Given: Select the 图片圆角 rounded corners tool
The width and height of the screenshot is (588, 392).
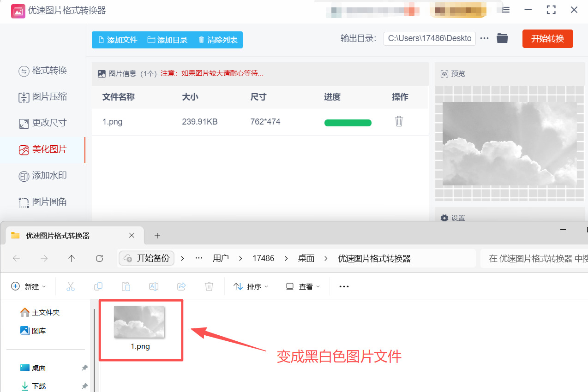Looking at the screenshot, I should pyautogui.click(x=43, y=202).
